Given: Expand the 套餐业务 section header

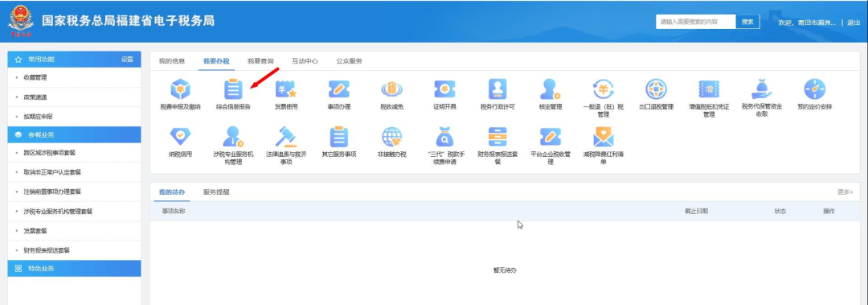Looking at the screenshot, I should [74, 134].
